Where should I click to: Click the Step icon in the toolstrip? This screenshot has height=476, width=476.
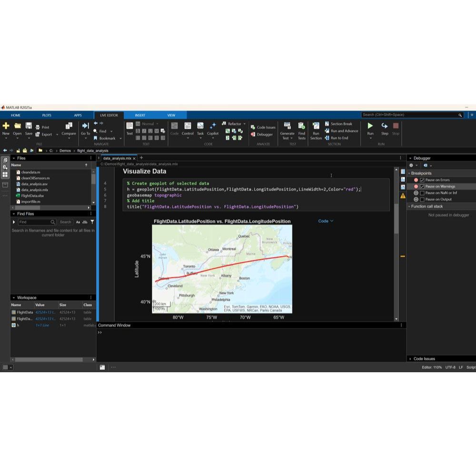384,126
